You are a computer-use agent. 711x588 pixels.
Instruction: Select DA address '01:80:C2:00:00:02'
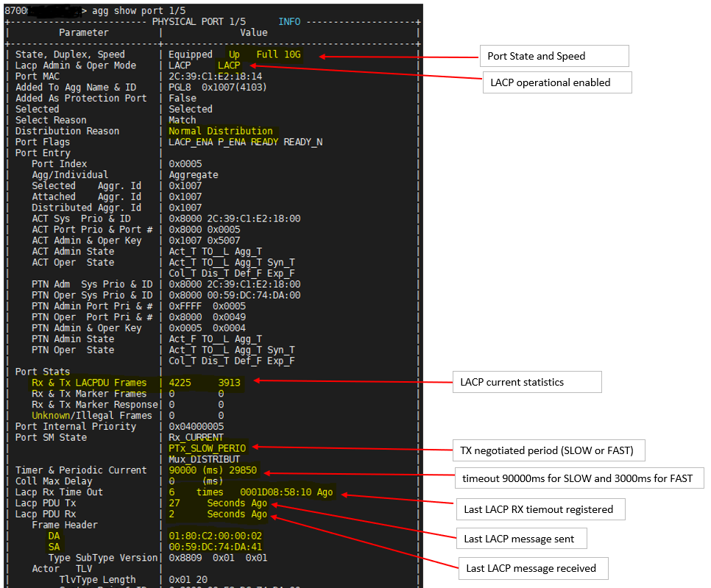tap(216, 536)
